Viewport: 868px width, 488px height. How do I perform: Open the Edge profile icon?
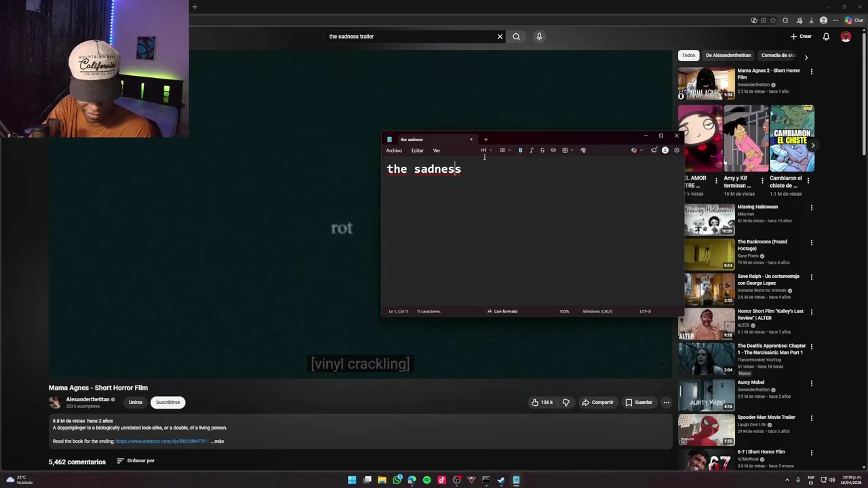(824, 20)
